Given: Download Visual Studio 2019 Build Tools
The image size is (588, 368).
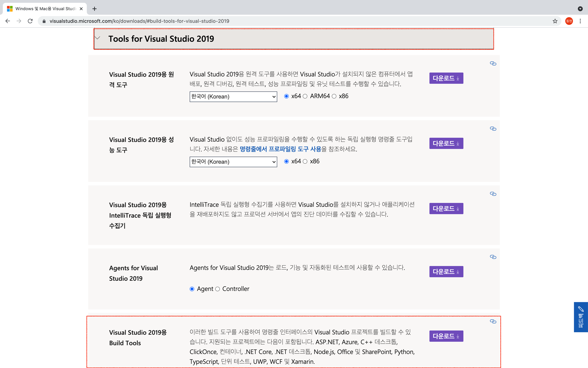Looking at the screenshot, I should (446, 336).
